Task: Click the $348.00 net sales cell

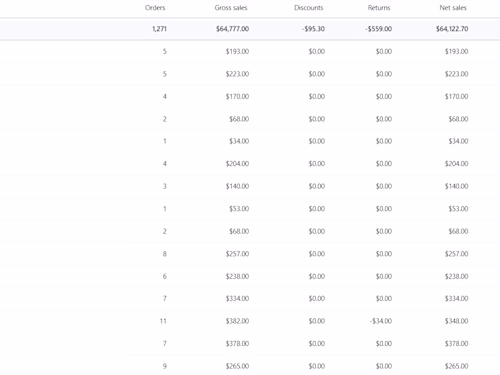Action: click(x=456, y=321)
